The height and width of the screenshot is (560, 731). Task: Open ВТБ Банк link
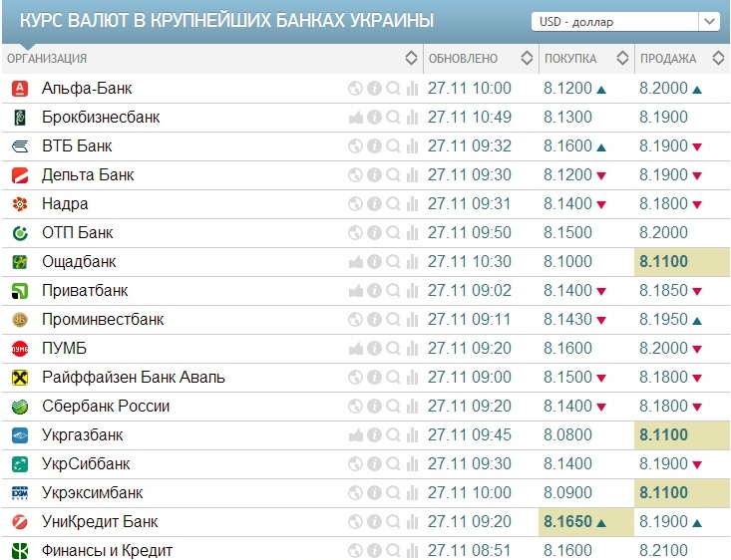(x=77, y=145)
